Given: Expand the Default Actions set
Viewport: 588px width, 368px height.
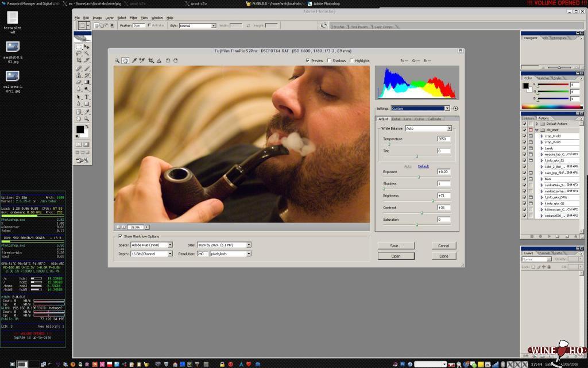Looking at the screenshot, I should click(537, 124).
